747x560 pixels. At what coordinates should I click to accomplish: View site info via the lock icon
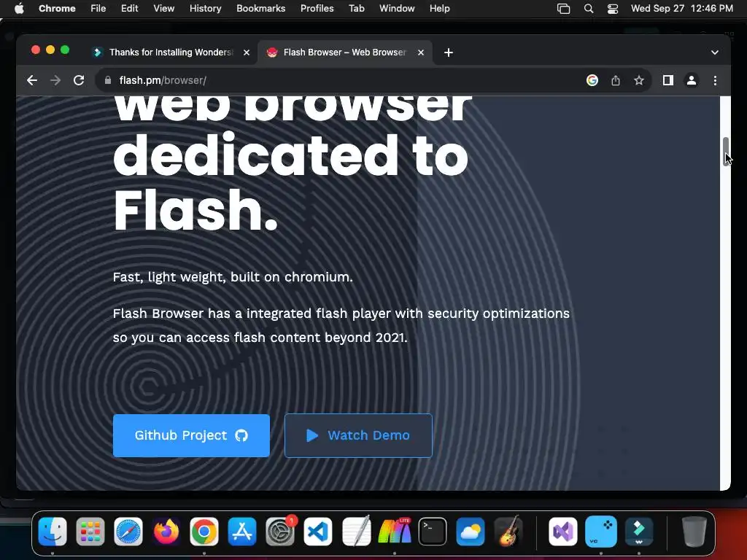[108, 80]
